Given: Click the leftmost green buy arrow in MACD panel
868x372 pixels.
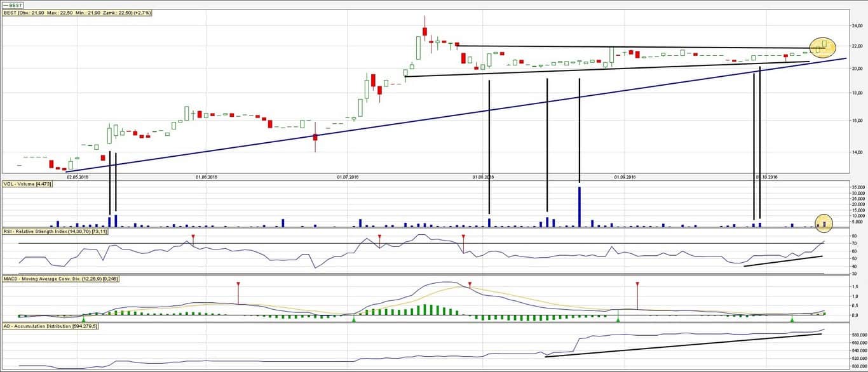Looking at the screenshot, I should point(83,318).
